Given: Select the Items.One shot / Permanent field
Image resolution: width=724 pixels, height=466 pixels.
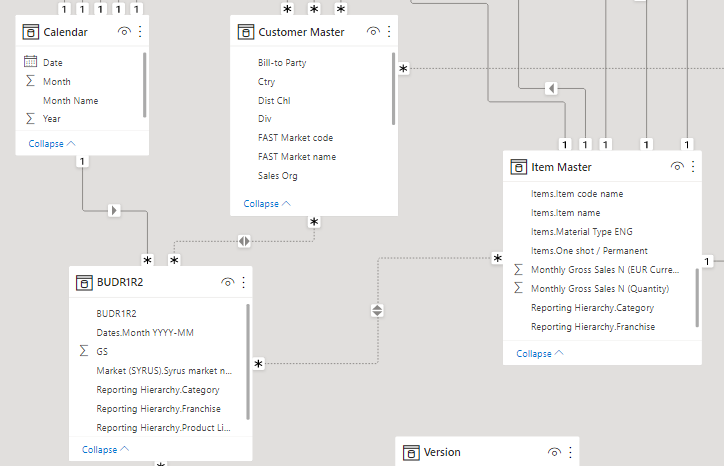Looking at the screenshot, I should coord(589,250).
